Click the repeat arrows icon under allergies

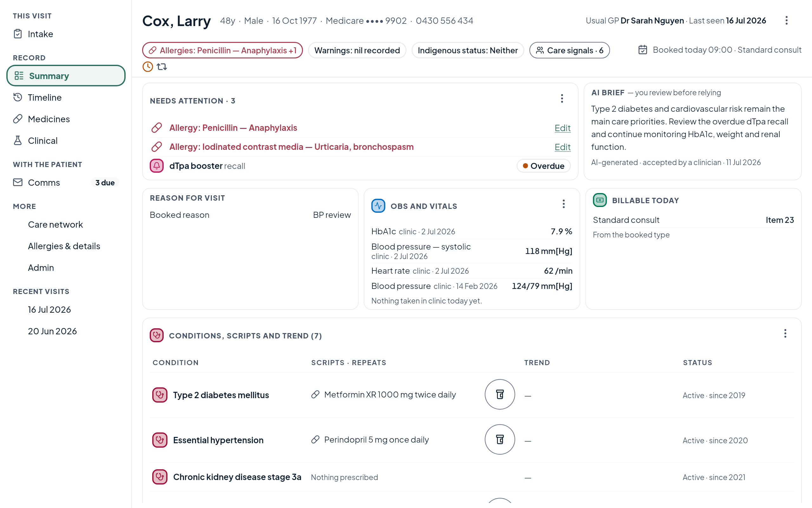point(162,67)
